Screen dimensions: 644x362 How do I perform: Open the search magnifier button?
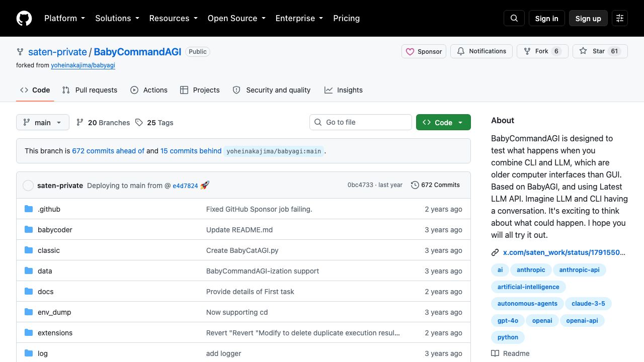(x=514, y=18)
